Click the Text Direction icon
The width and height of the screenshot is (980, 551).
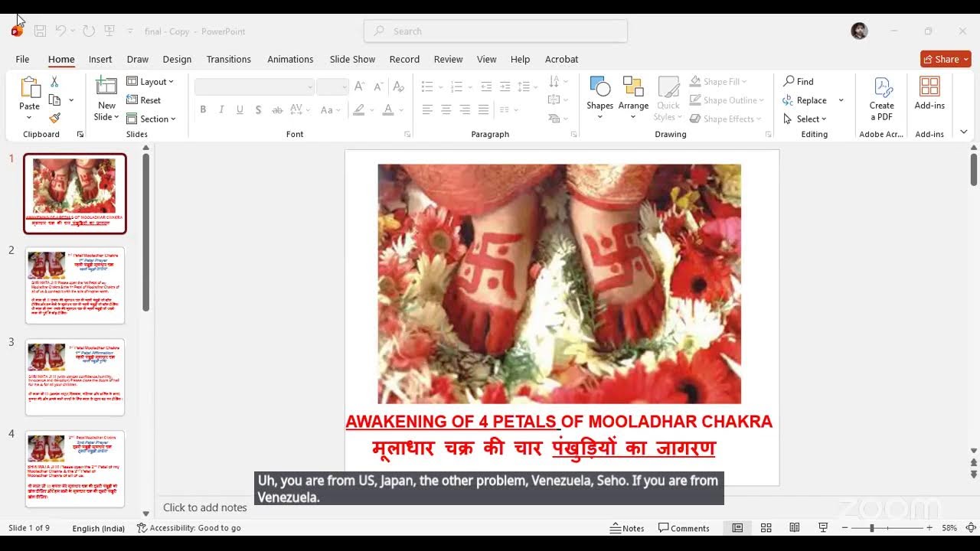point(558,82)
